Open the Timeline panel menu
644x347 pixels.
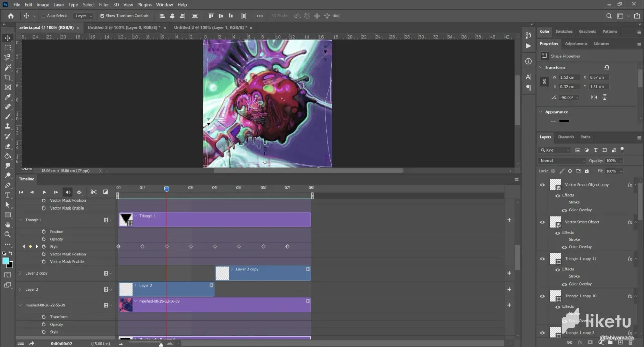click(x=516, y=179)
